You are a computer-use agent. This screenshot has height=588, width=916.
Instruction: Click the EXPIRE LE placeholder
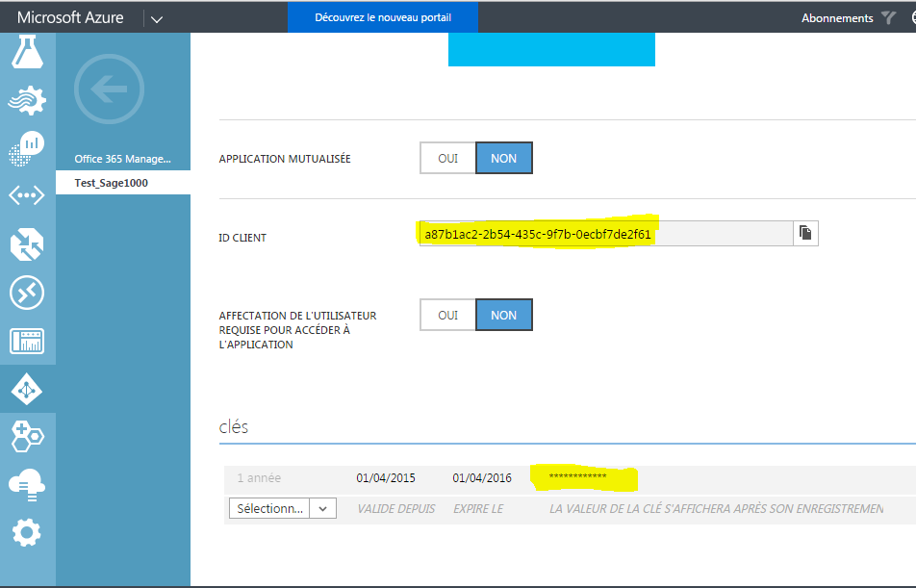point(478,508)
